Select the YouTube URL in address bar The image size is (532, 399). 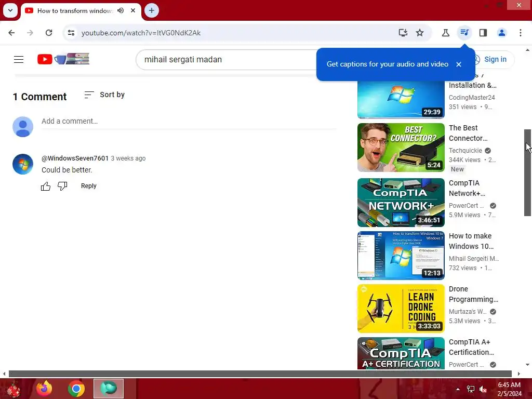141,33
